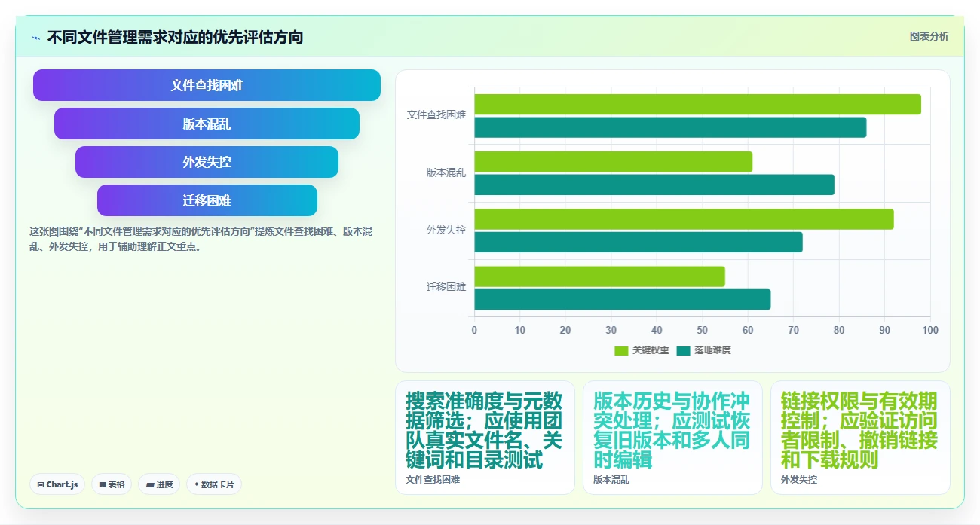Click the 迁移困难 y-axis label

tap(446, 287)
